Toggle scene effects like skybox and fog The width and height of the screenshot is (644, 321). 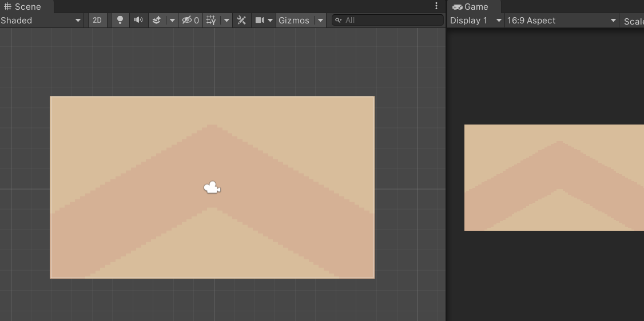[157, 20]
